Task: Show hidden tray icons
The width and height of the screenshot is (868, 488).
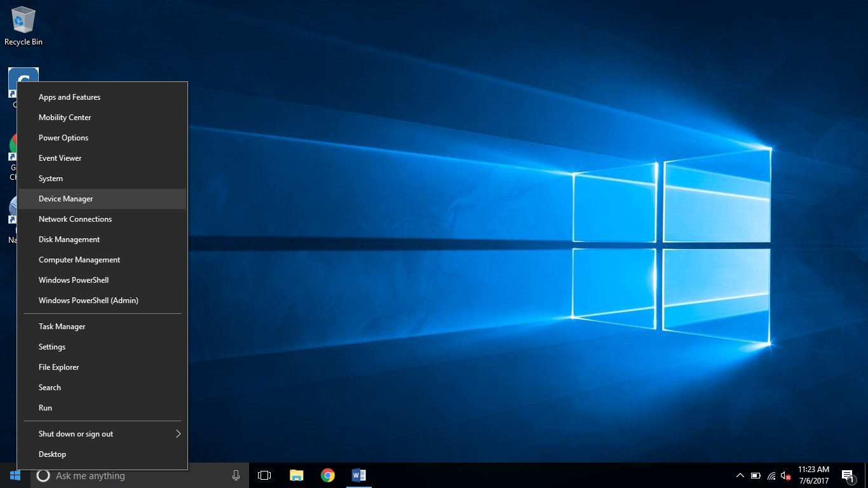Action: pos(740,475)
